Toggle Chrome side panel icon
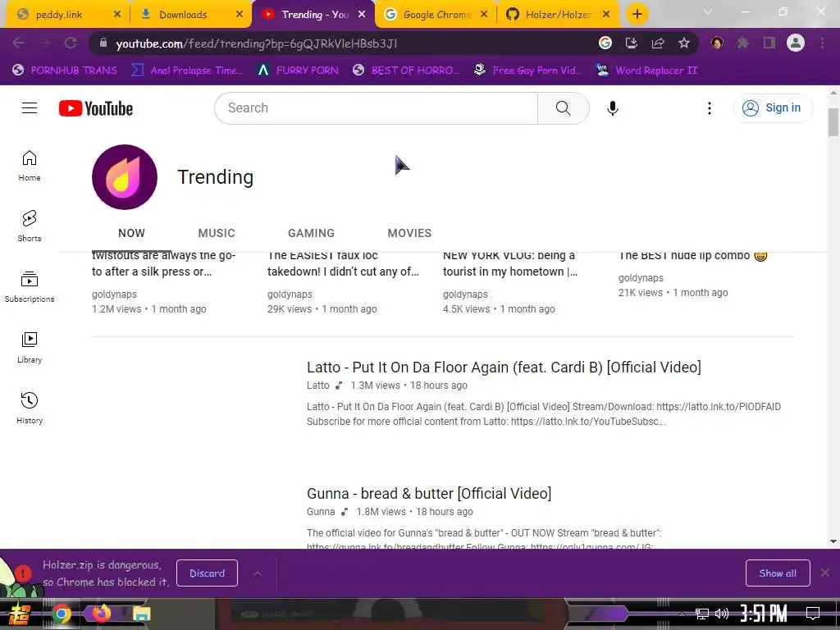The height and width of the screenshot is (630, 840). (x=769, y=43)
